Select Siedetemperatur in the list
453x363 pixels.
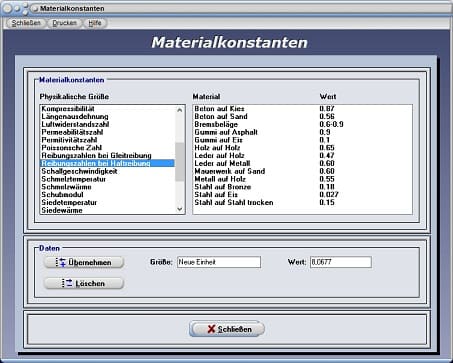107,203
